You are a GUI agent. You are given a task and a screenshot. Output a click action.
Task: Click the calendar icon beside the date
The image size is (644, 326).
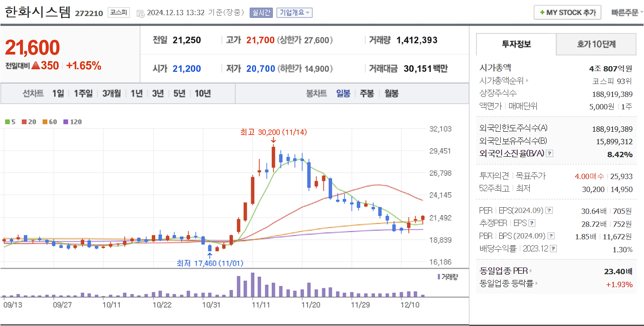(141, 13)
